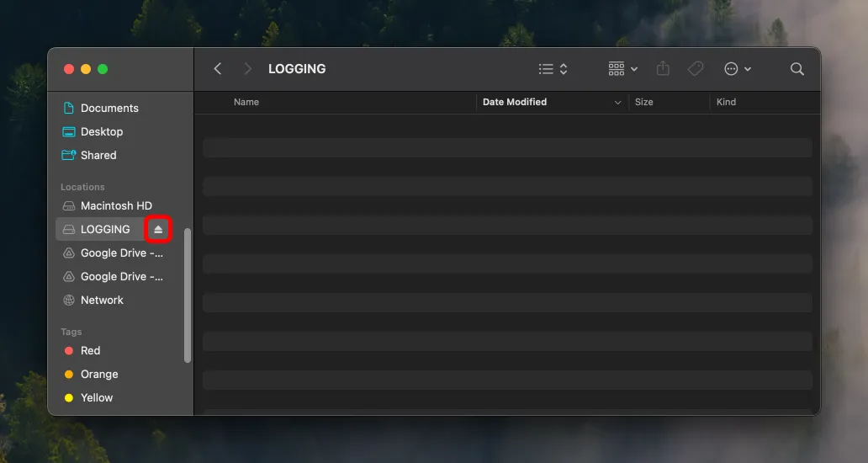Open the list view switcher
This screenshot has height=463, width=868.
point(553,69)
